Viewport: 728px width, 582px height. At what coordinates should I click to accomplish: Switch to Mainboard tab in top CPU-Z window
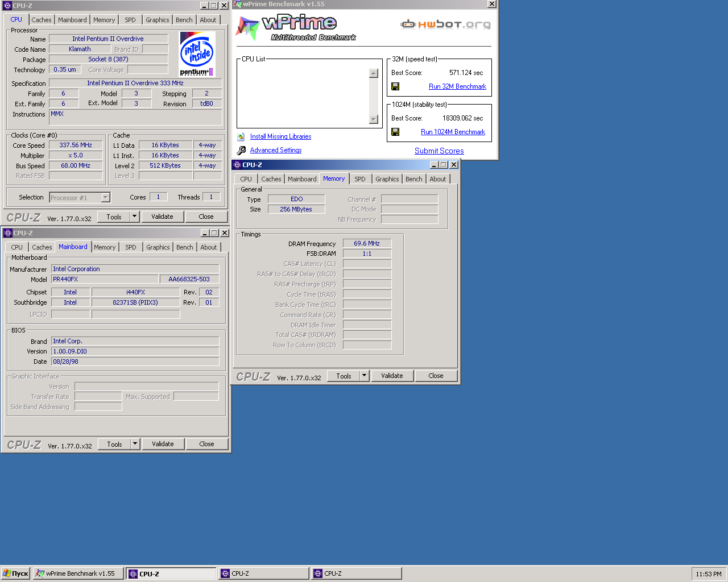(73, 20)
